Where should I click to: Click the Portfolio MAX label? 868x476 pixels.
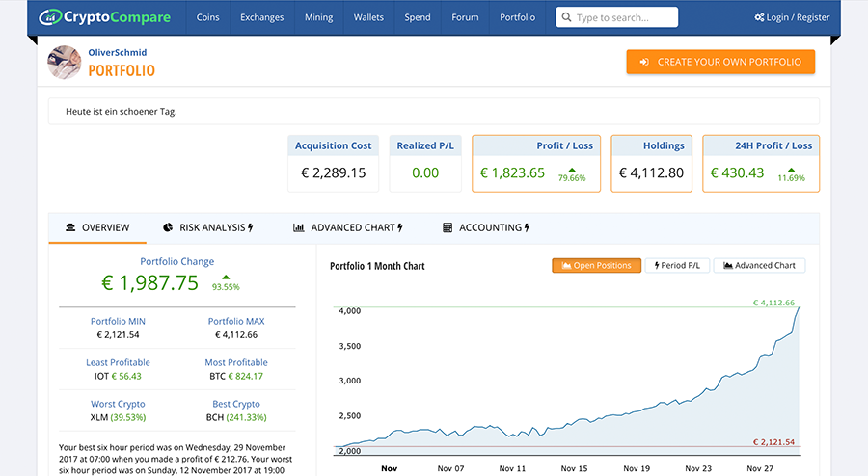pos(236,321)
